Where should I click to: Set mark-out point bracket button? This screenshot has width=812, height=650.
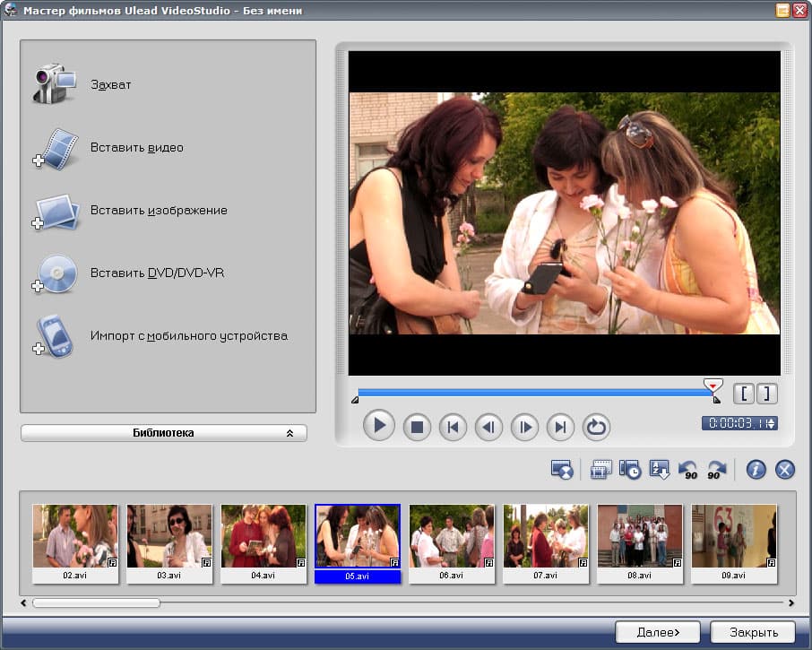click(767, 394)
